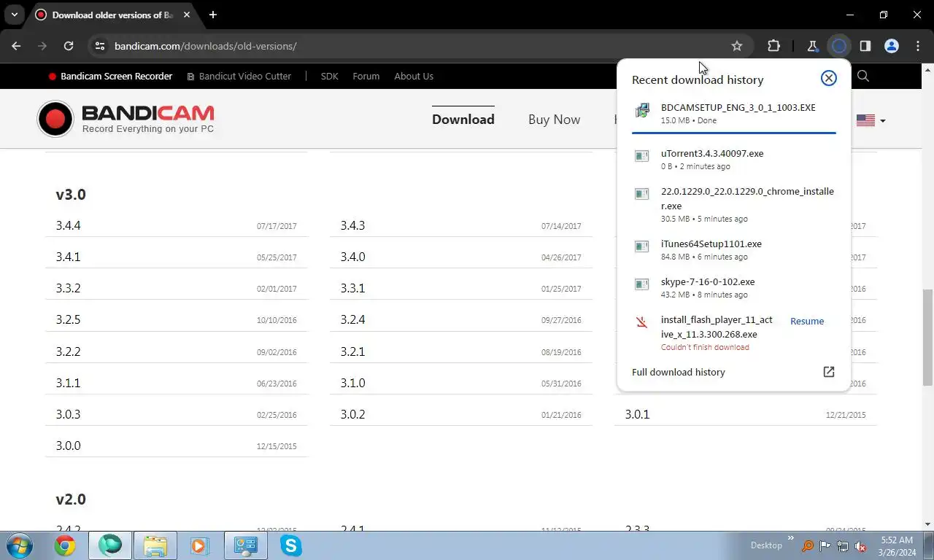Click the muted volume tray icon
The width and height of the screenshot is (934, 560).
pos(860,546)
